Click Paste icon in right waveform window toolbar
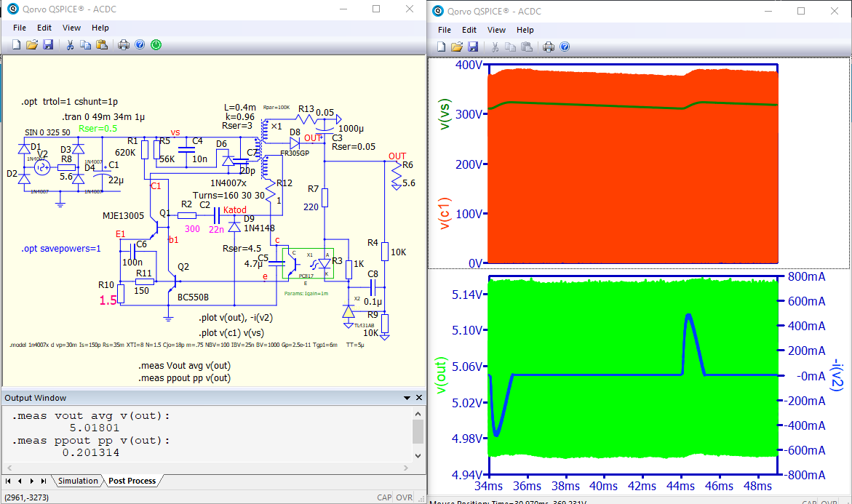 527,47
